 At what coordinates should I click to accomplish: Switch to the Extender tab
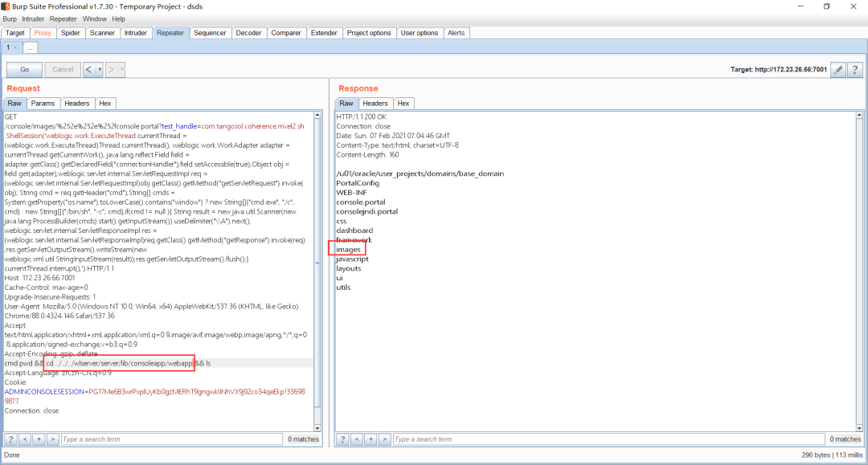pos(324,33)
